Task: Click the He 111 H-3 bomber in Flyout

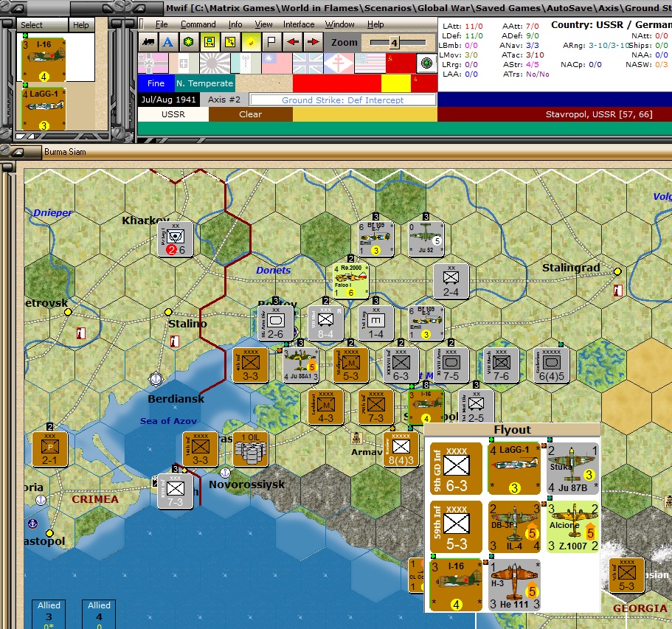Action: pyautogui.click(x=514, y=585)
